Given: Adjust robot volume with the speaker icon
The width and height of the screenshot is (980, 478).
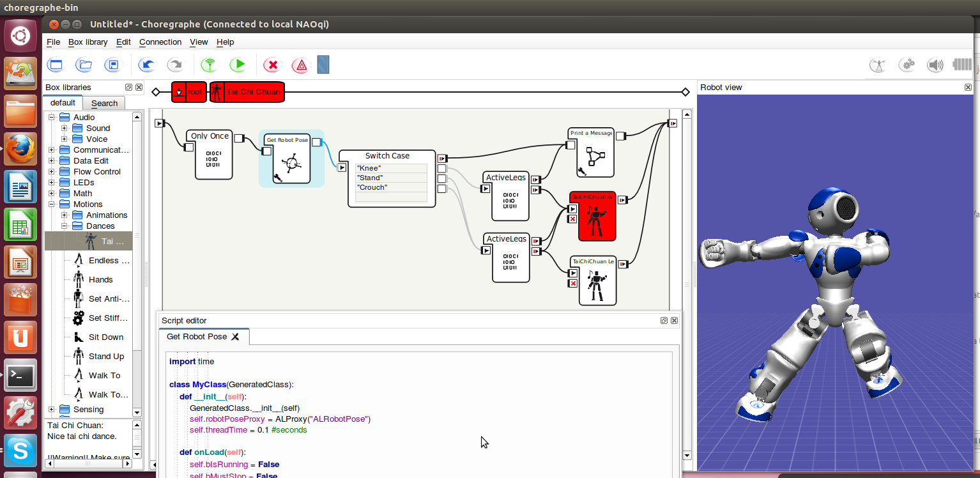Looking at the screenshot, I should [935, 65].
